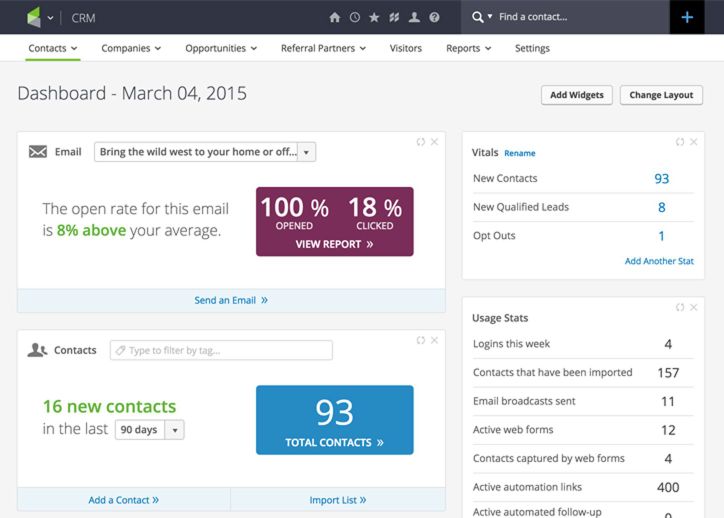724x518 pixels.
Task: Click the Email broadcasts sent row
Action: 583,401
